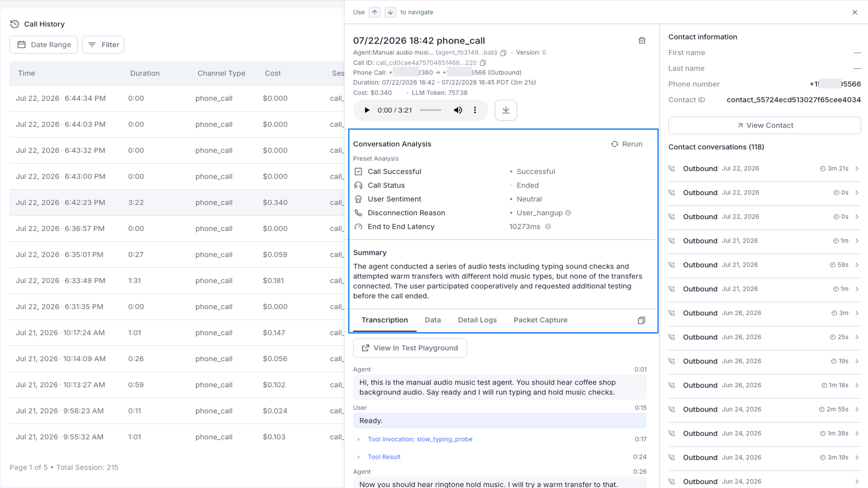The width and height of the screenshot is (868, 488).
Task: Select the Jul 21, 2026 10:17:24 AM call
Action: pos(177,333)
